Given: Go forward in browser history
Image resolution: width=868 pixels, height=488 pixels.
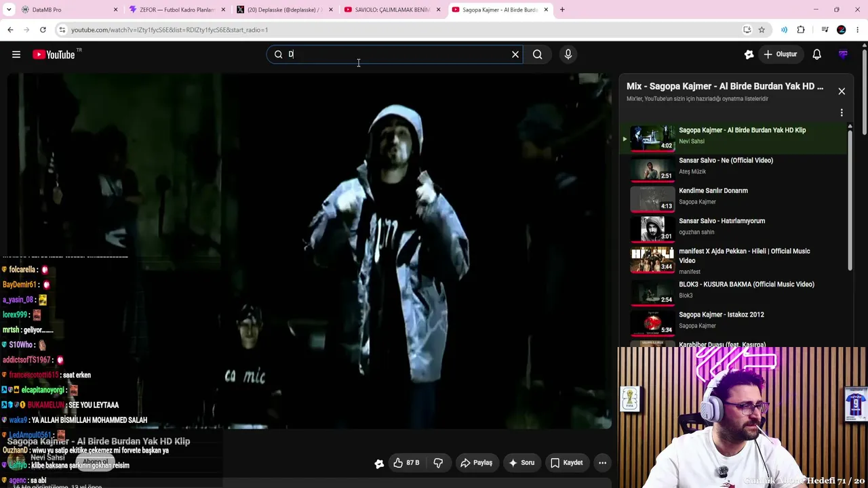Looking at the screenshot, I should click(x=26, y=30).
